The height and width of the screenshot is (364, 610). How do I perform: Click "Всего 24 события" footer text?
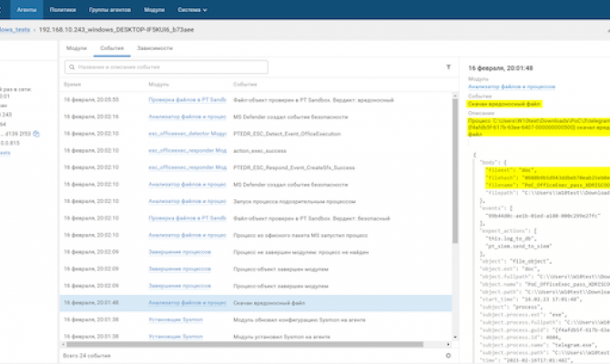(x=86, y=356)
